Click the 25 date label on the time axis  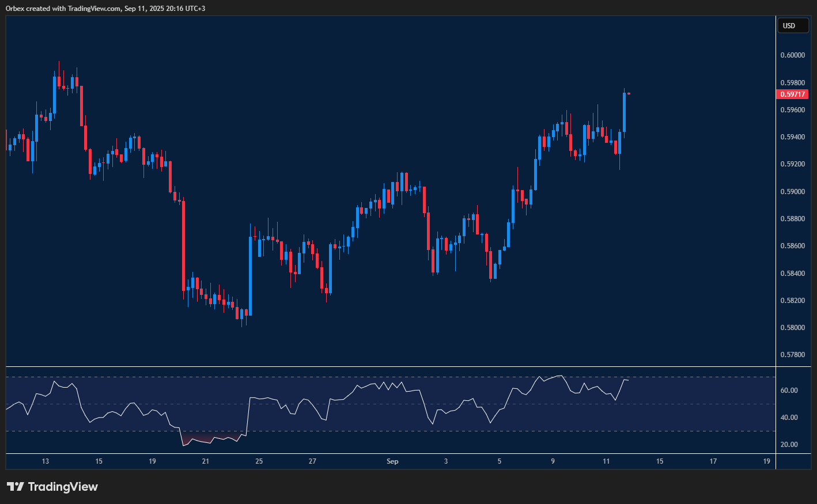coord(259,461)
